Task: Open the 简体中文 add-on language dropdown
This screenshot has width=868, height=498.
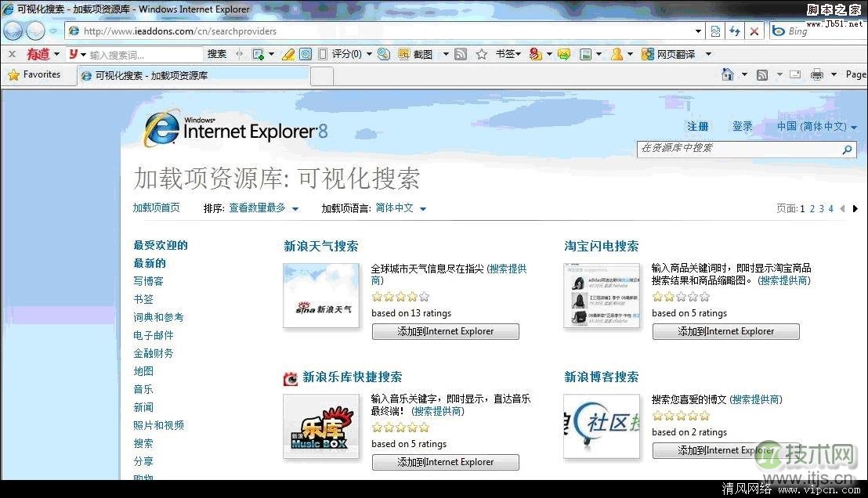Action: point(400,208)
